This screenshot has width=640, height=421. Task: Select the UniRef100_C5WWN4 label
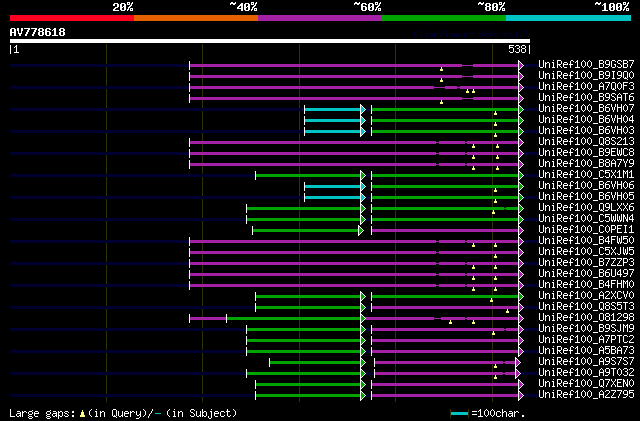pyautogui.click(x=586, y=219)
